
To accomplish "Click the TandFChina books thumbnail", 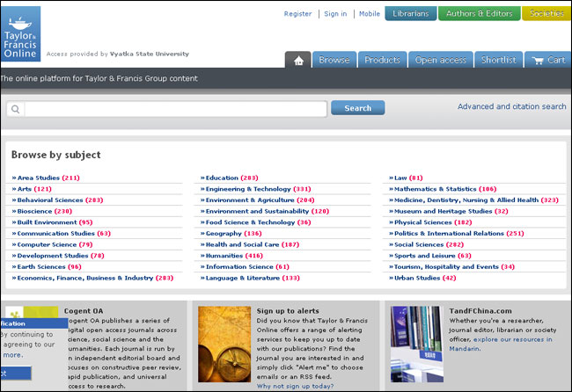I will coord(416,345).
